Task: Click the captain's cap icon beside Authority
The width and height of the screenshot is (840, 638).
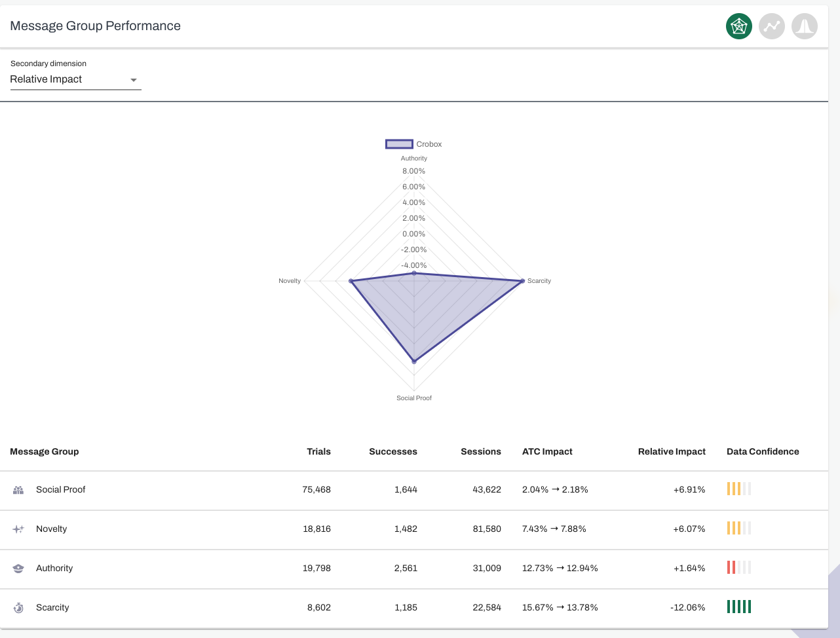Action: coord(18,568)
